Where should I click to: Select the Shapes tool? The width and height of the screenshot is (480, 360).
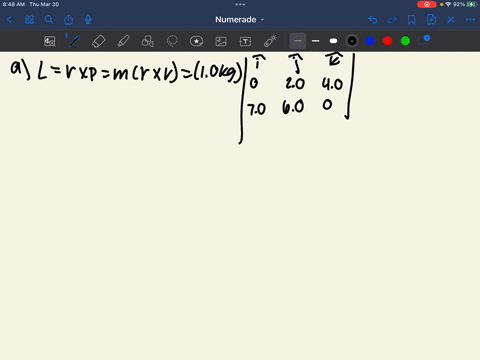[x=148, y=41]
